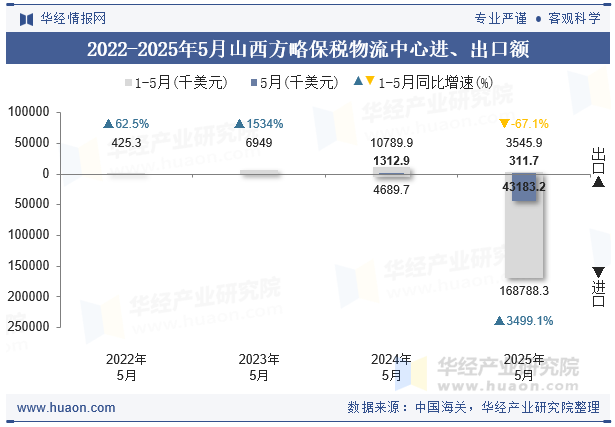The height and width of the screenshot is (427, 615).
Task: Click the bold value 1312.9
Action: coord(391,161)
